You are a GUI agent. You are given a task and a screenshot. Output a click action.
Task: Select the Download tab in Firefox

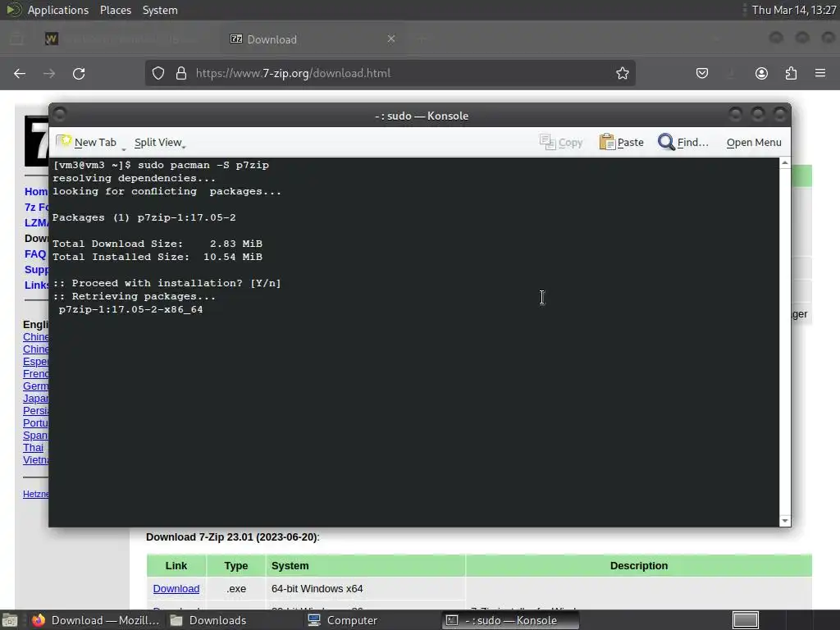(x=311, y=39)
